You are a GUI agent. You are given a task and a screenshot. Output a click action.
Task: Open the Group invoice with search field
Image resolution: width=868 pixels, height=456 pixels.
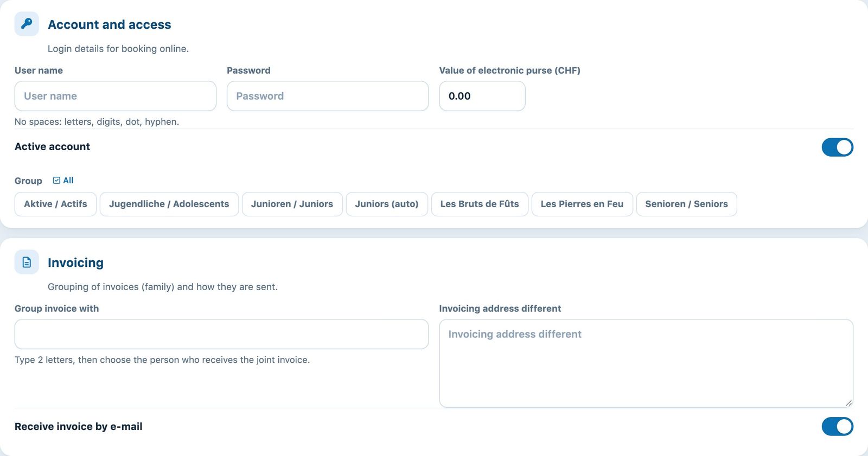click(221, 334)
